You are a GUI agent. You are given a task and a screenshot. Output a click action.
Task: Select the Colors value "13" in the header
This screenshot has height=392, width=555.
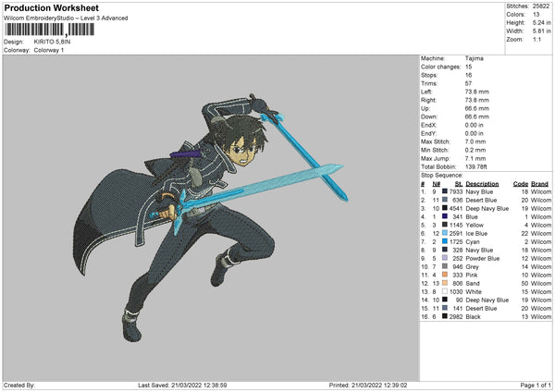click(x=536, y=15)
